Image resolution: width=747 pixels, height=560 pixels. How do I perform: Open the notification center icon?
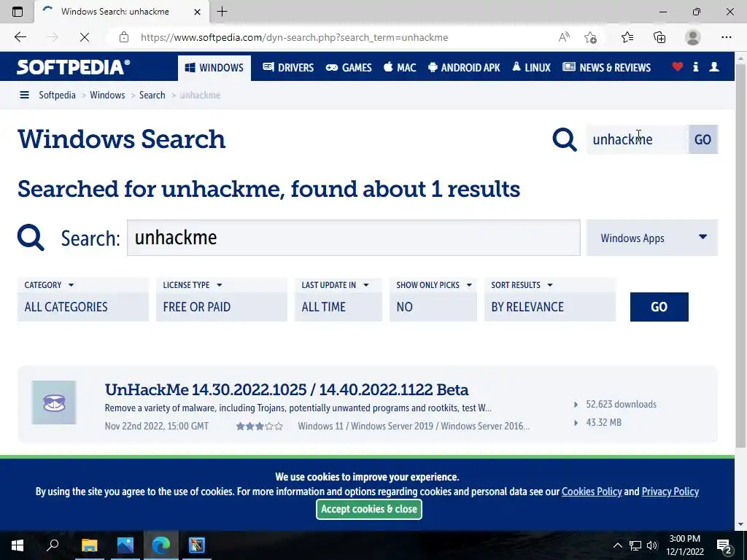click(724, 545)
